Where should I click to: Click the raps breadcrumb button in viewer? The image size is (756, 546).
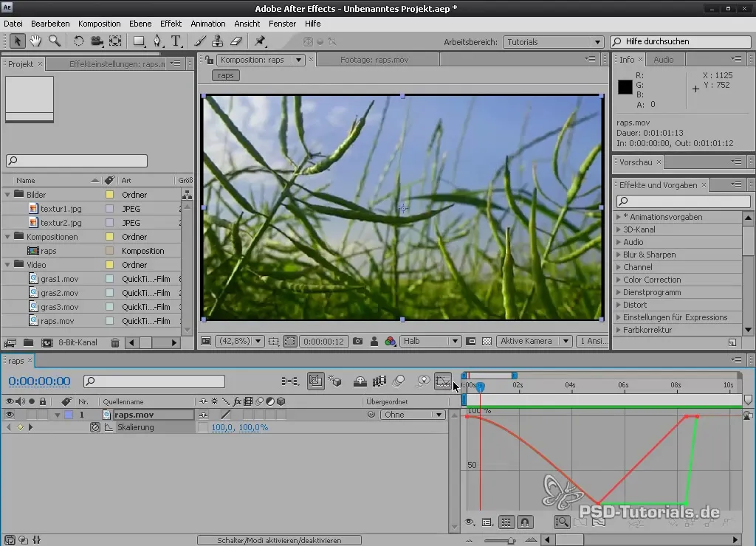pyautogui.click(x=225, y=75)
